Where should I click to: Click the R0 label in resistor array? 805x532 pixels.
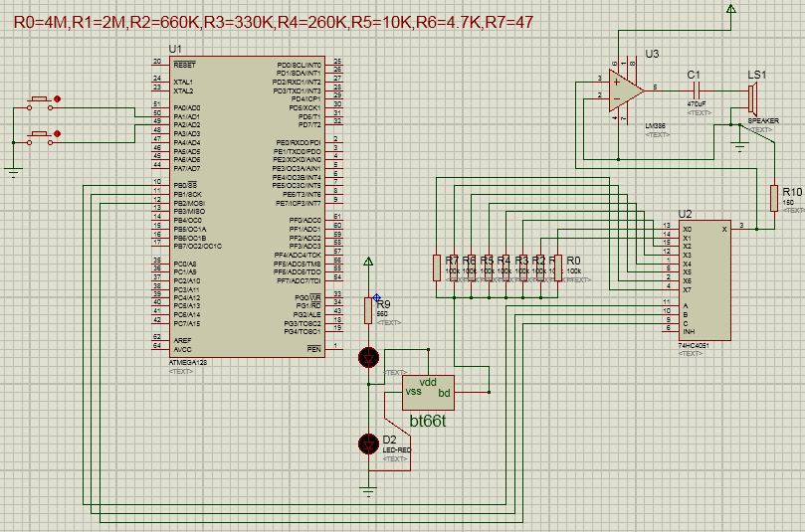coord(573,261)
